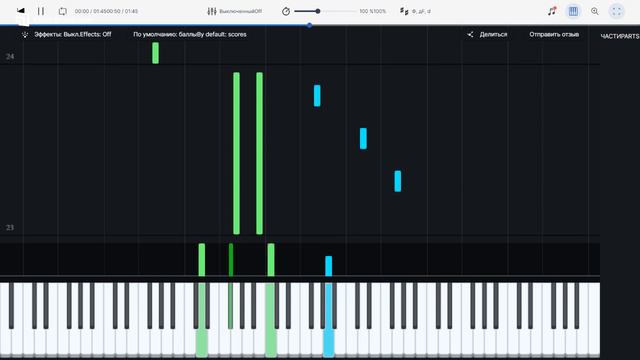
Task: Select the short green note beside measure 24
Action: [156, 53]
